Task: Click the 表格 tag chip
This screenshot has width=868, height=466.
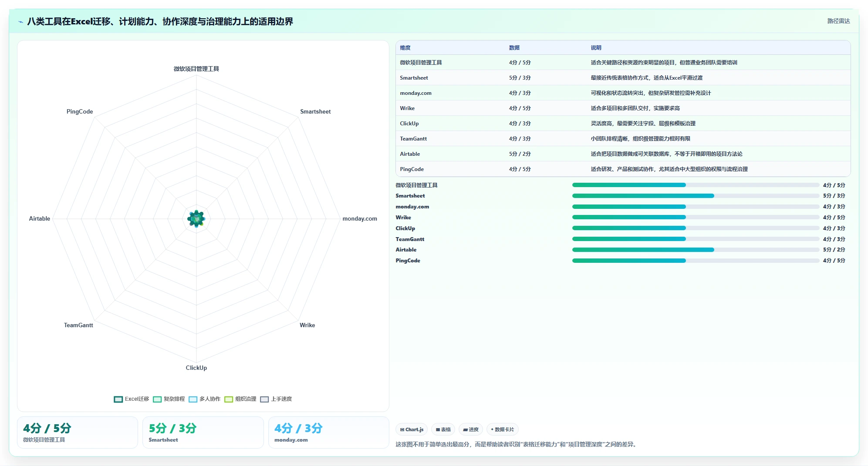Action: (x=443, y=429)
